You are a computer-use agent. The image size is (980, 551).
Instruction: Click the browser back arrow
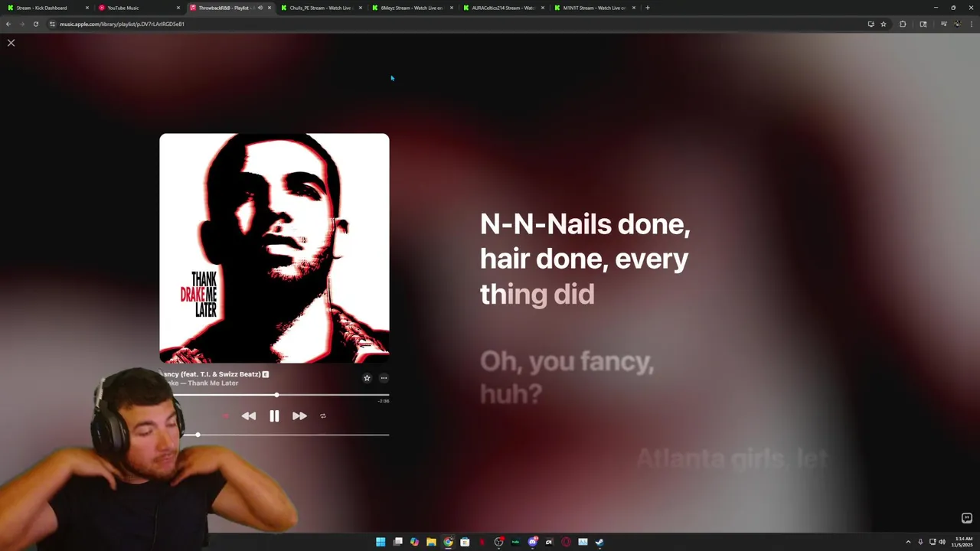8,24
